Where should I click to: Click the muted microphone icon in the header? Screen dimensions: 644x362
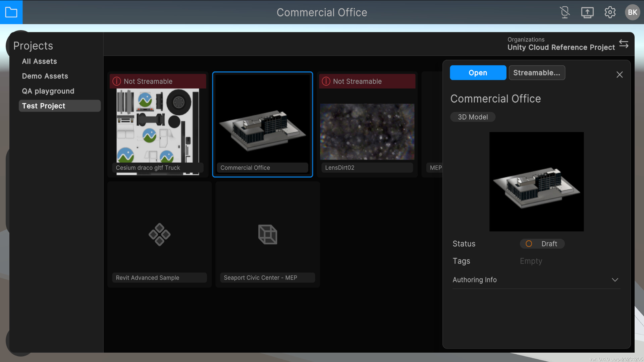[565, 12]
